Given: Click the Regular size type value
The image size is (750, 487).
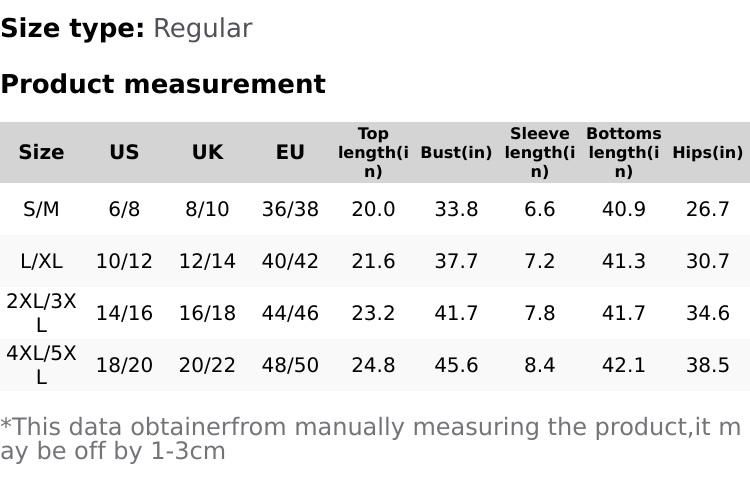Looking at the screenshot, I should (x=202, y=29).
